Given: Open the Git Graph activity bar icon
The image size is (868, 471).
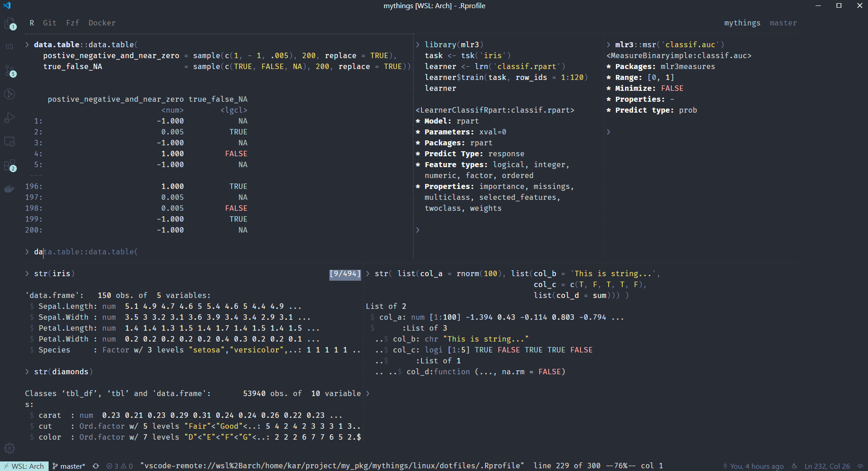Looking at the screenshot, I should (x=10, y=94).
